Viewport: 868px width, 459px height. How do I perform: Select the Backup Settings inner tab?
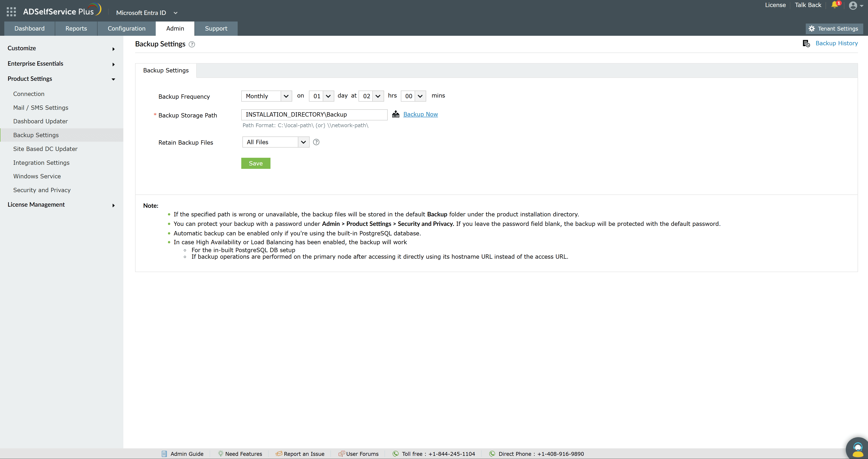pos(166,70)
